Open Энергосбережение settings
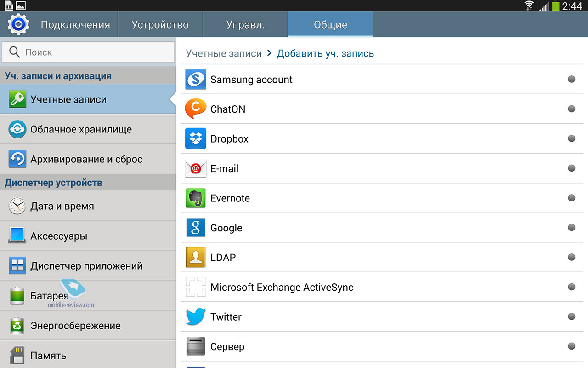Screen dimensions: 588x368 (x=88, y=326)
